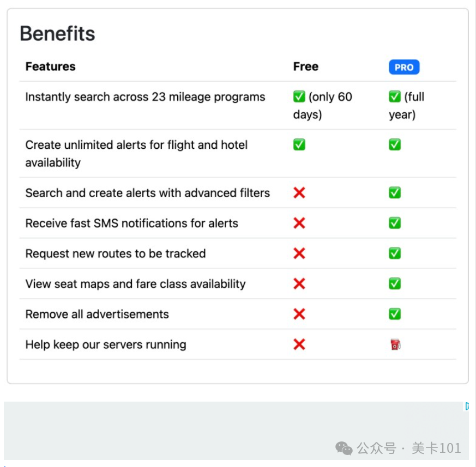The image size is (476, 467).
Task: Click the PRO check for seat maps row
Action: (x=395, y=284)
